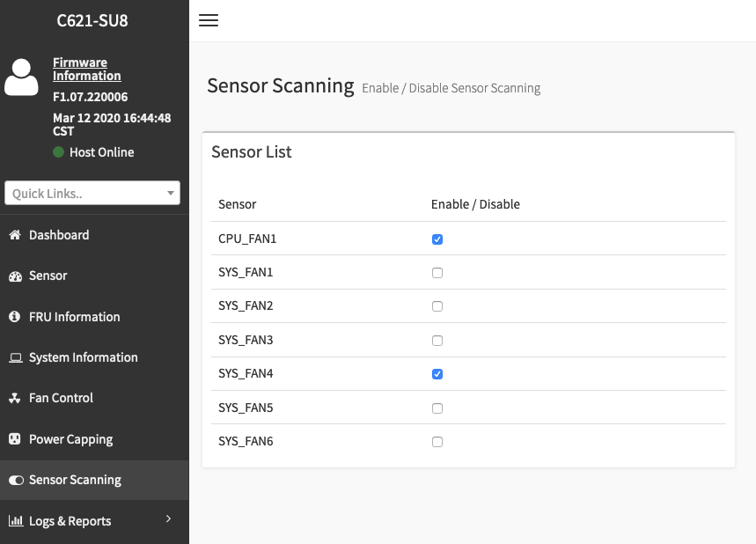This screenshot has height=544, width=756.
Task: Uncheck the SYS_FAN4 checkbox
Action: click(x=437, y=374)
